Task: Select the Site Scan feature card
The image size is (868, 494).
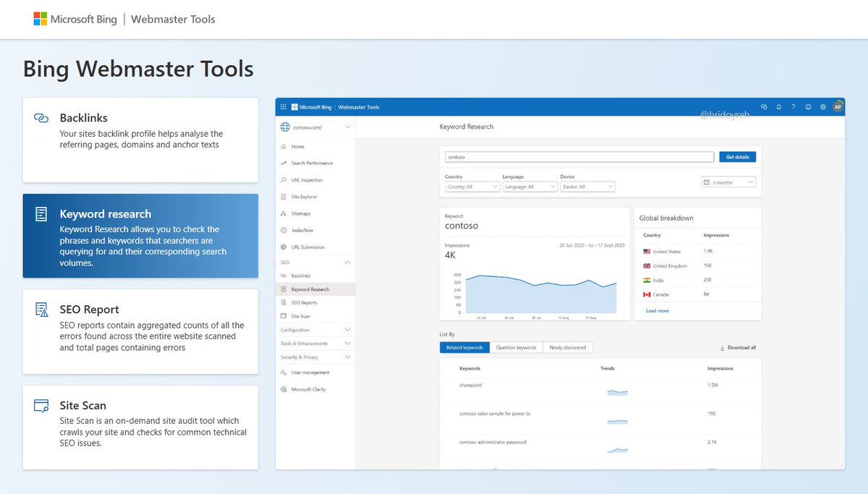Action: (x=140, y=427)
